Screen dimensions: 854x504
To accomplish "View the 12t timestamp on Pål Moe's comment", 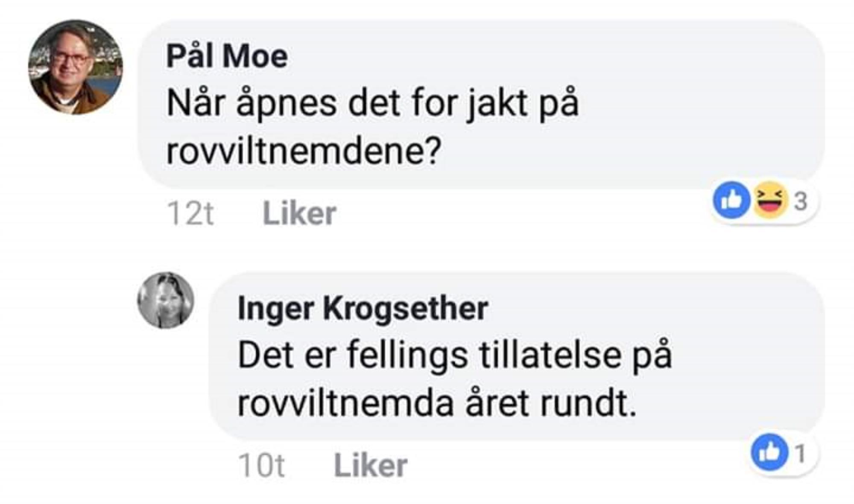I will [x=190, y=213].
